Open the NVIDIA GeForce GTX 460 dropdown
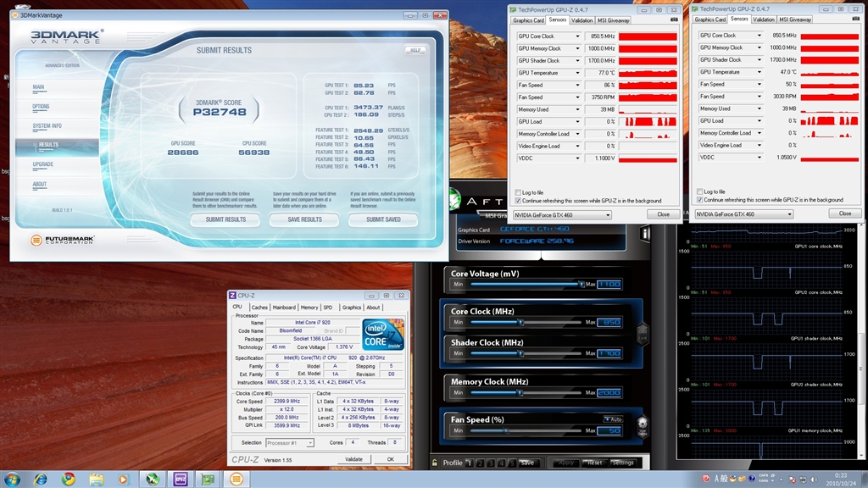Image resolution: width=868 pixels, height=488 pixels. 562,214
